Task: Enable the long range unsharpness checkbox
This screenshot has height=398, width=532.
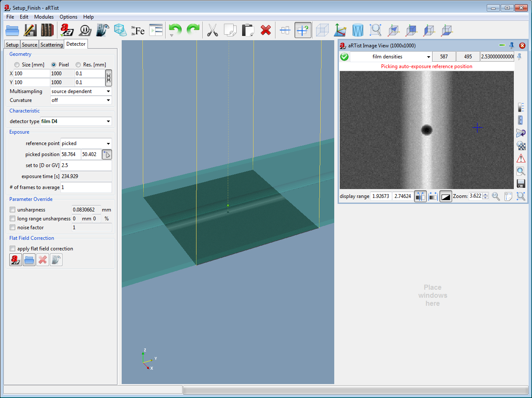Action: tap(13, 219)
